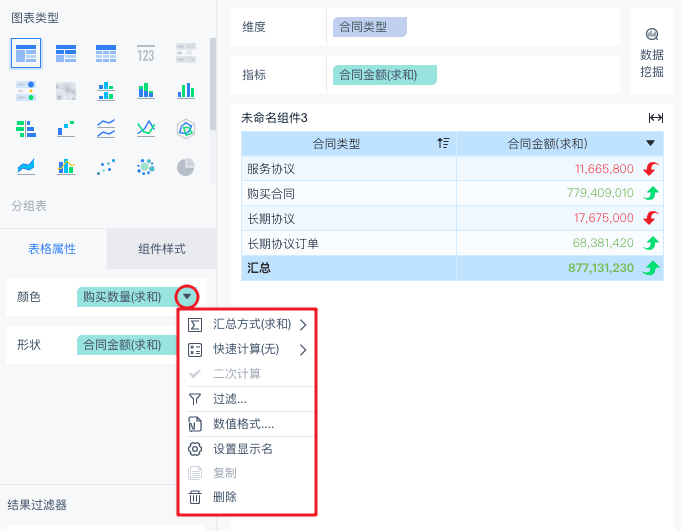Click the 17,675,000 value cell

pos(560,218)
